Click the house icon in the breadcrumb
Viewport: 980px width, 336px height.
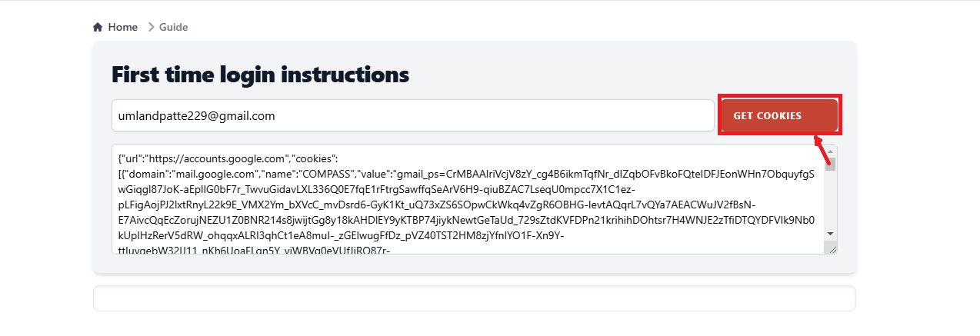pyautogui.click(x=98, y=28)
